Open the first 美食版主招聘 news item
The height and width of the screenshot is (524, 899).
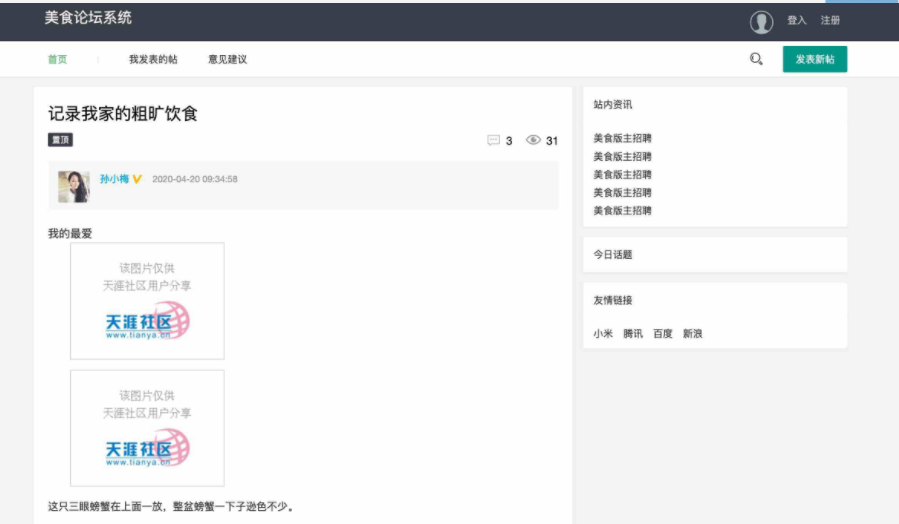(x=623, y=138)
